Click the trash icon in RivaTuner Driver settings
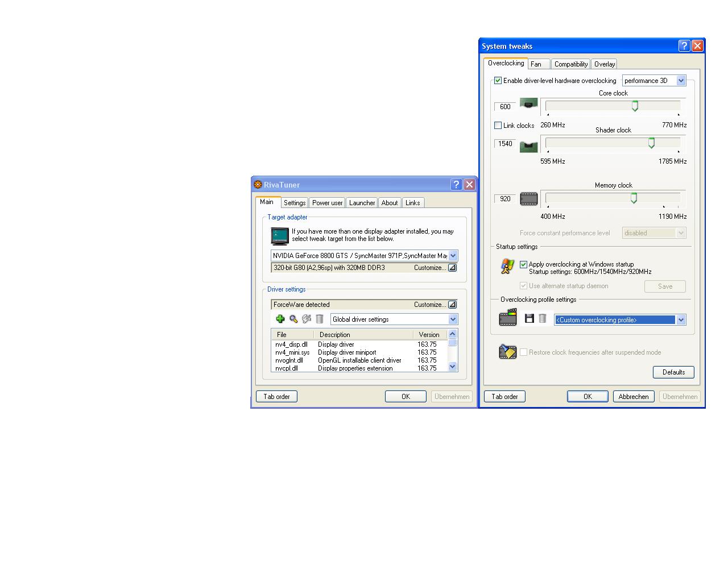Screen dimensions: 728x582 coord(320,319)
